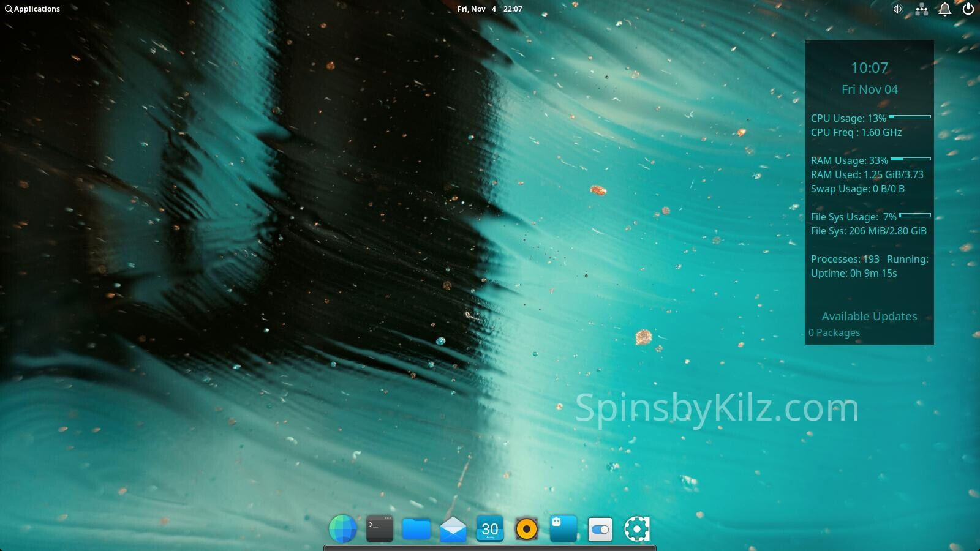Viewport: 980px width, 551px height.
Task: Click the SpinsbyKilz.com watermark text
Action: [x=717, y=408]
